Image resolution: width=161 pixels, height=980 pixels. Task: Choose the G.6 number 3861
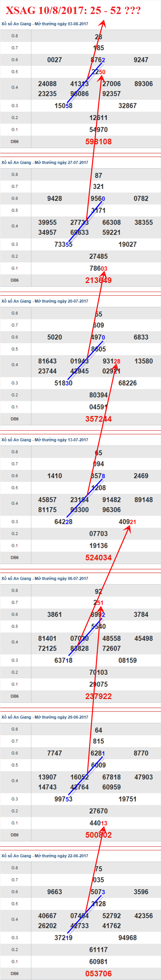click(x=55, y=614)
